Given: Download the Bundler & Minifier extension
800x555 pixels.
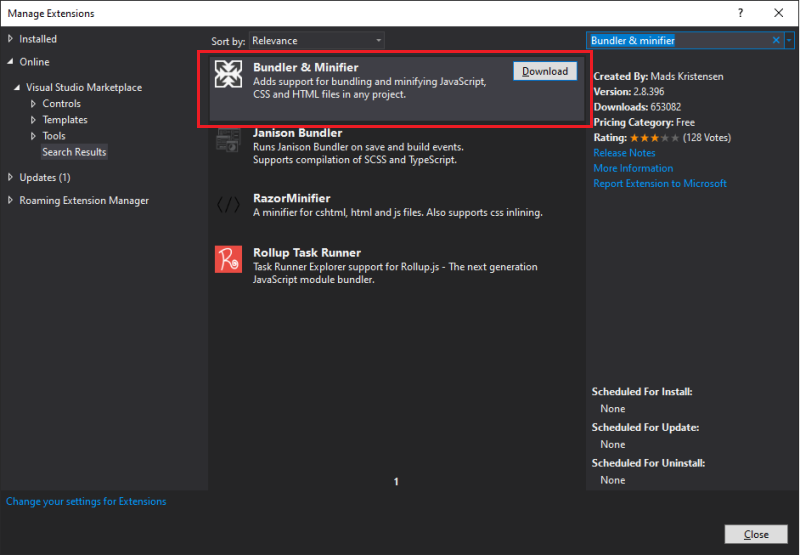Looking at the screenshot, I should [x=545, y=71].
